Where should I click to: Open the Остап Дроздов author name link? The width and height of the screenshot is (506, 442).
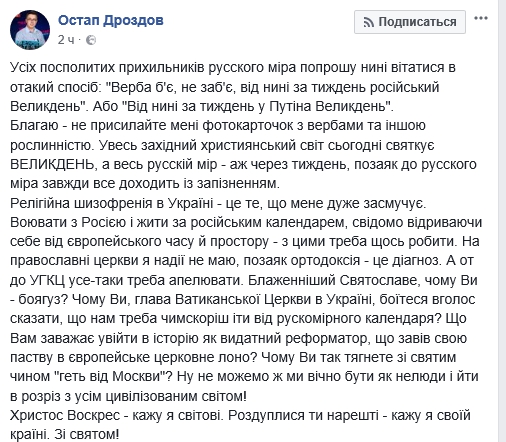point(111,20)
